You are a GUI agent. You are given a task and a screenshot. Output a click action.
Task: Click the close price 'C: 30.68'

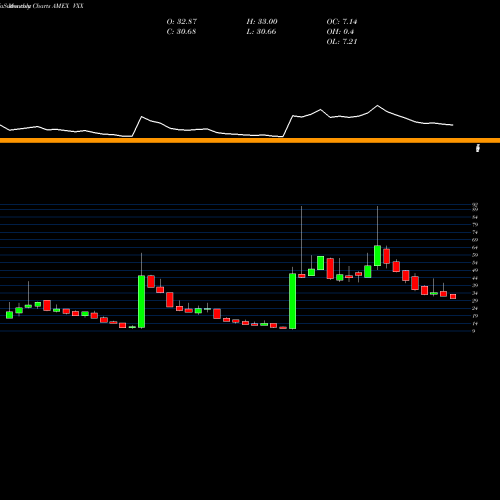point(181,32)
